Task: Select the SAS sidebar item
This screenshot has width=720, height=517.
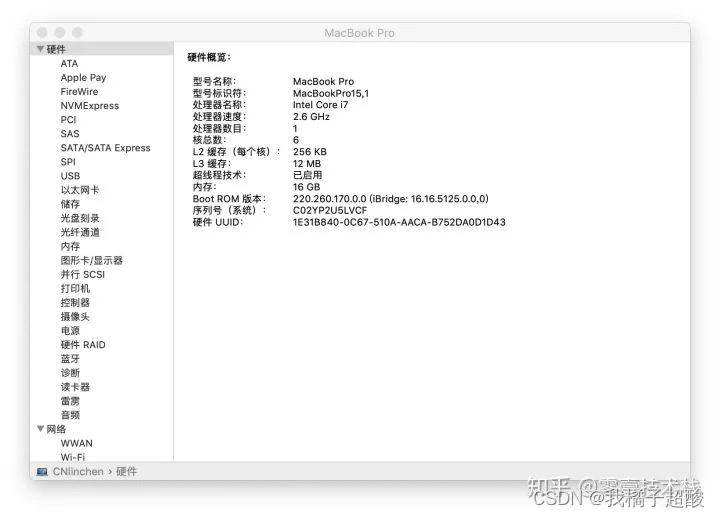Action: coord(70,134)
